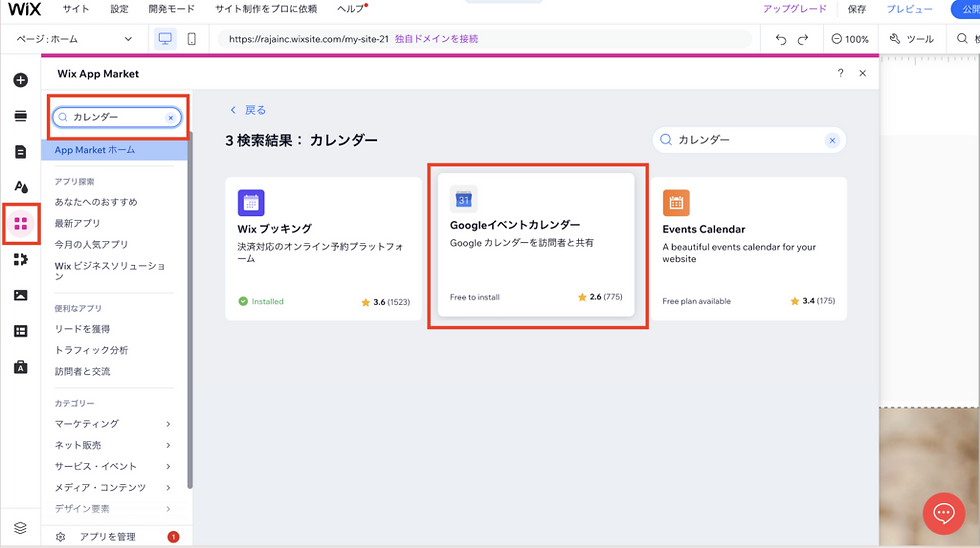Click the アップグレード link
Viewport: 980px width, 548px height.
coord(794,9)
